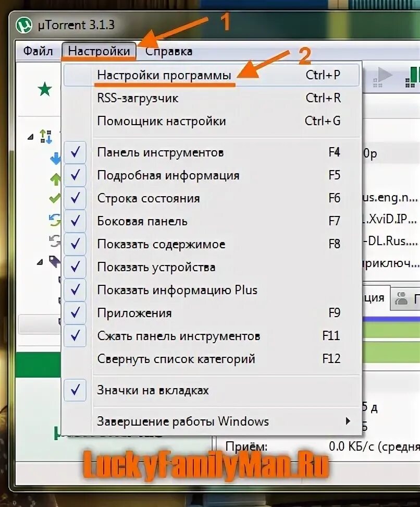
Task: Toggle Строка состояния option
Action: [211, 198]
